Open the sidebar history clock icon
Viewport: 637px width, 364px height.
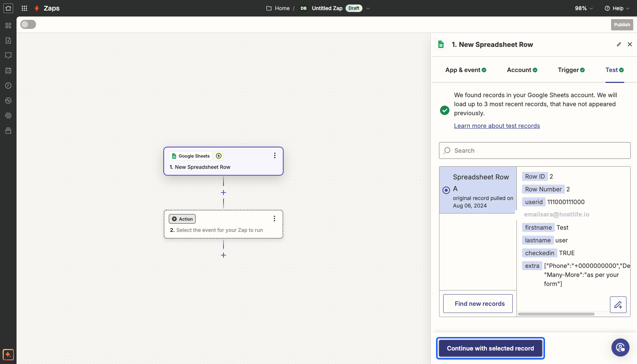pyautogui.click(x=8, y=86)
